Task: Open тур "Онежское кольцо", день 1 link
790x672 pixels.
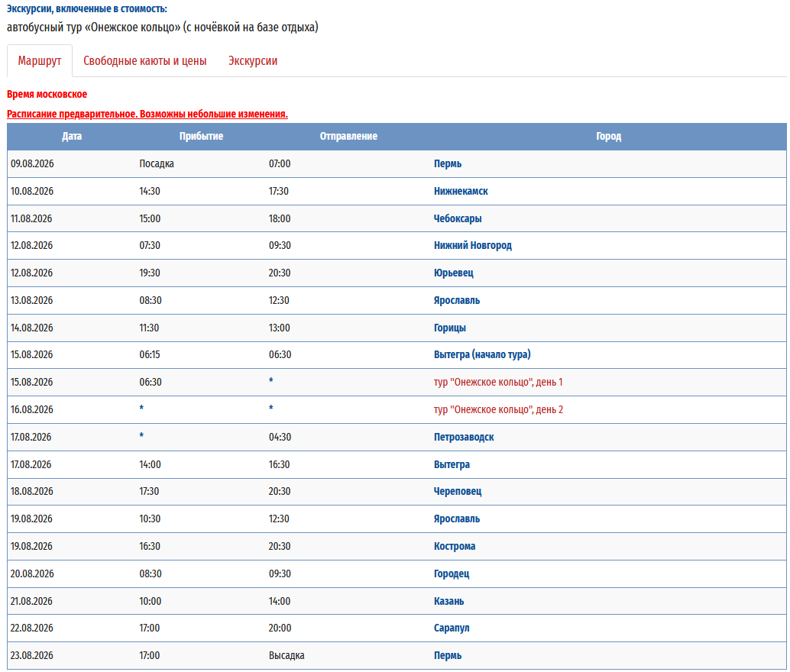Action: [498, 383]
